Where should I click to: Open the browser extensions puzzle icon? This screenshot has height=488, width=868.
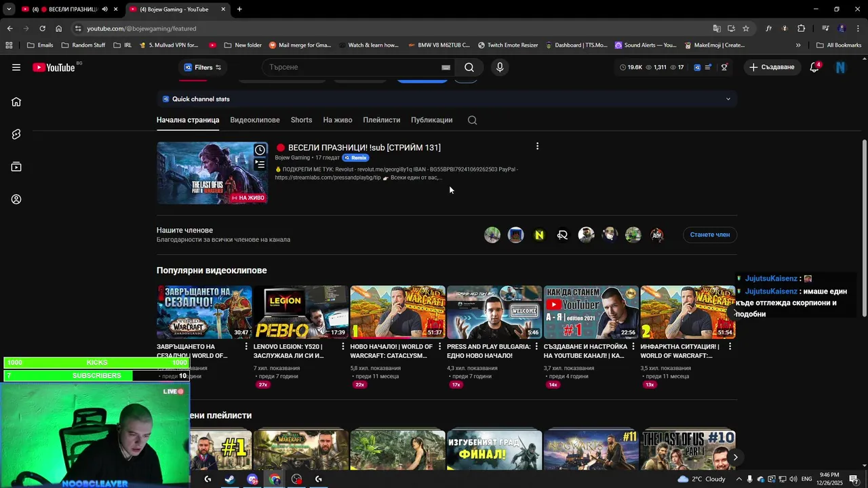click(x=801, y=28)
